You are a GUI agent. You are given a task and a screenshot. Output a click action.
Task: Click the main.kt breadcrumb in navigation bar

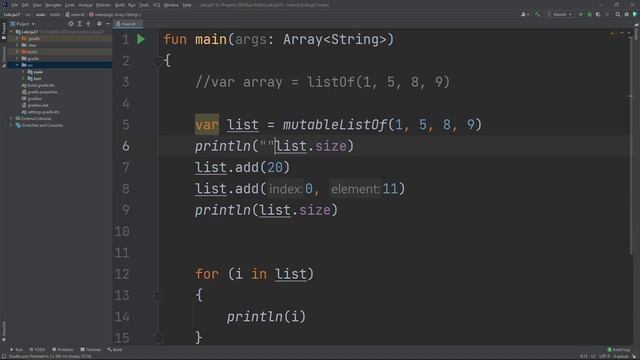[75, 15]
